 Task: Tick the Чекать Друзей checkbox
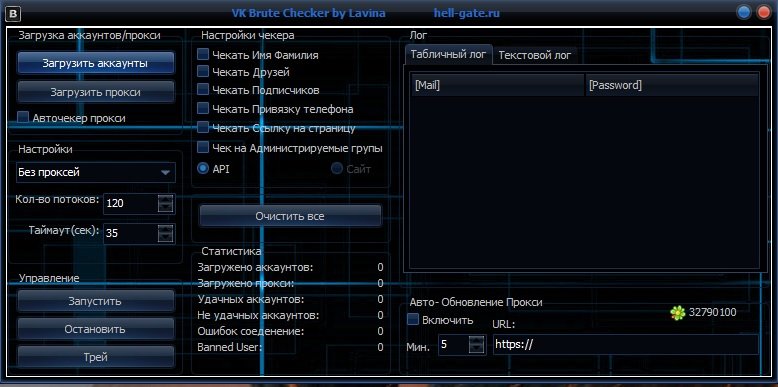point(202,71)
